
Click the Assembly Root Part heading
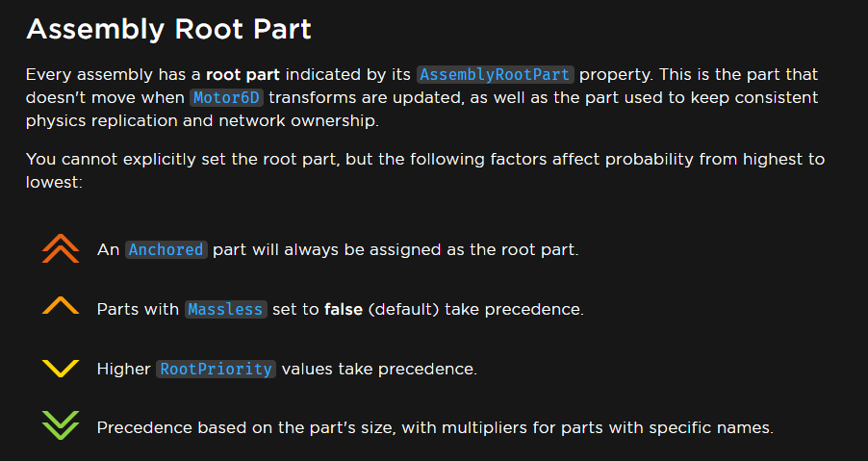[168, 29]
